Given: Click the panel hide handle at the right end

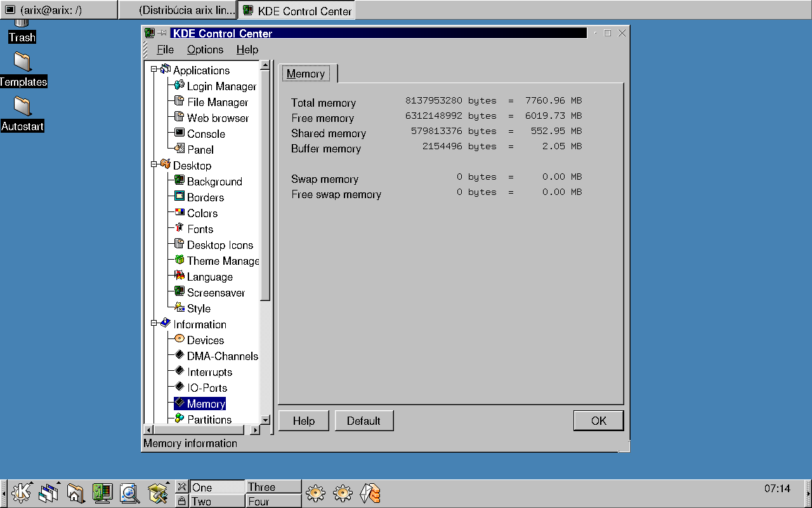Looking at the screenshot, I should pyautogui.click(x=808, y=493).
